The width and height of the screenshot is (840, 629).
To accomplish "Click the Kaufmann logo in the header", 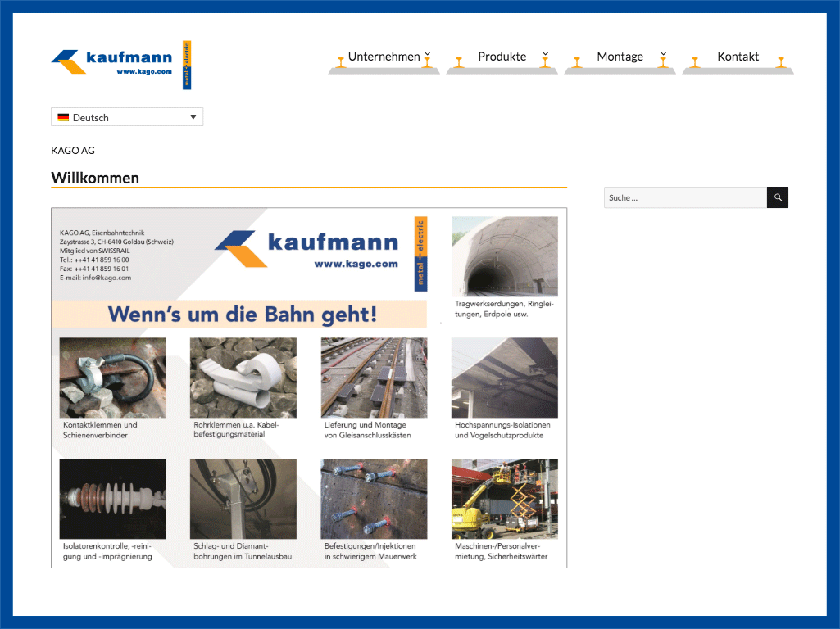I will pyautogui.click(x=112, y=62).
